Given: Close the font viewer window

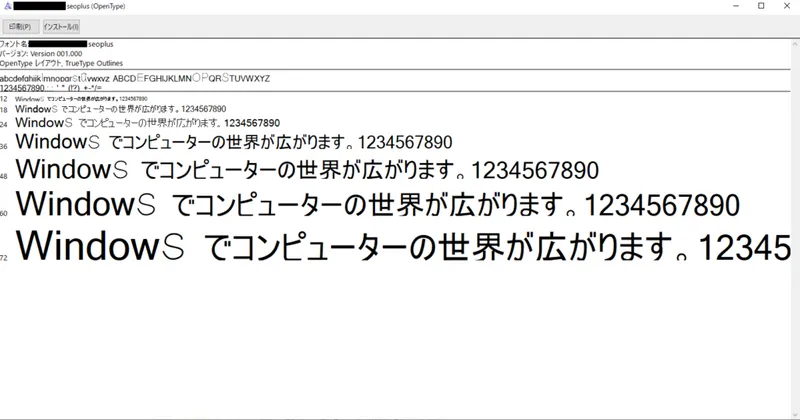Looking at the screenshot, I should tap(787, 6).
